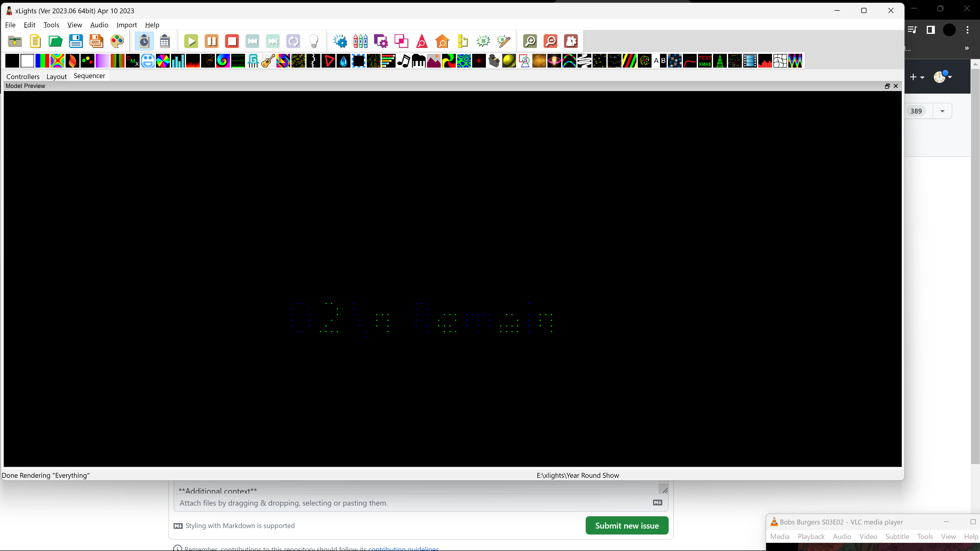Select the Liquid water-drop effect
The height and width of the screenshot is (551, 980).
[x=344, y=61]
